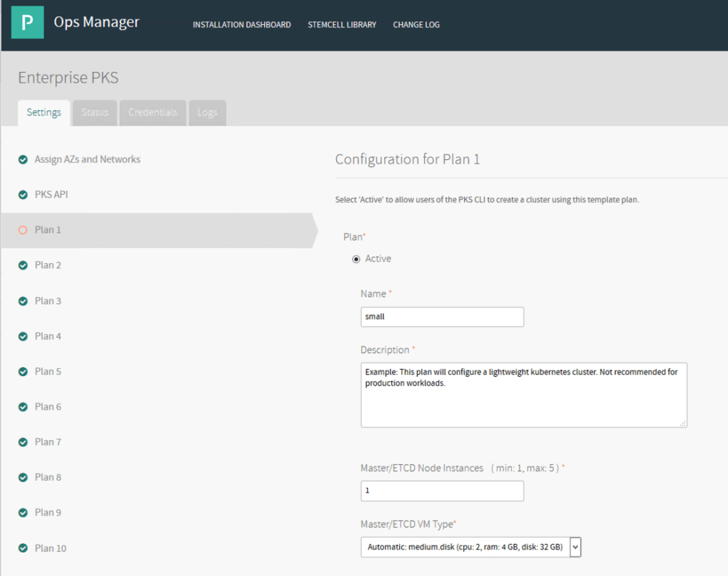Click the green checkmark icon beside Plan 10
The width and height of the screenshot is (728, 576).
(x=23, y=548)
